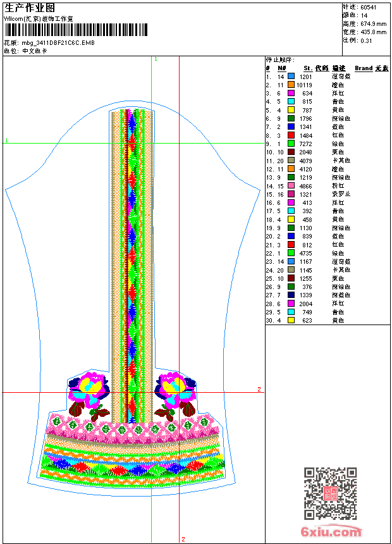
Task: Click the QR code in the bottom right
Action: pos(330,493)
